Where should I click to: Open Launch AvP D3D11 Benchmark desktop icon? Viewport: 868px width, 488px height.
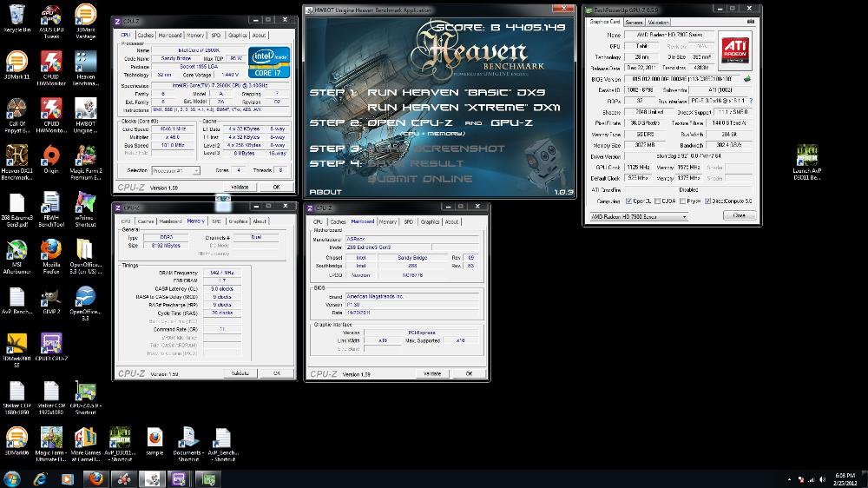click(x=806, y=162)
